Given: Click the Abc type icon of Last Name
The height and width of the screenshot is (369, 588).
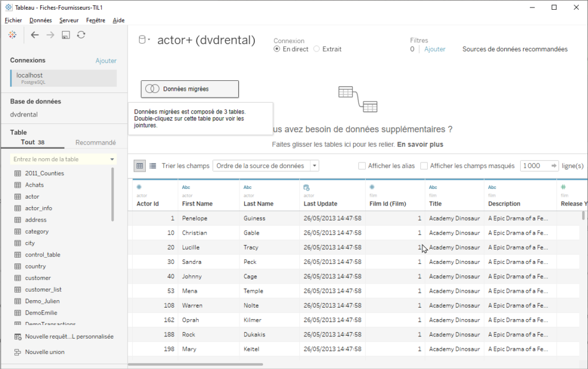Looking at the screenshot, I should coord(247,187).
